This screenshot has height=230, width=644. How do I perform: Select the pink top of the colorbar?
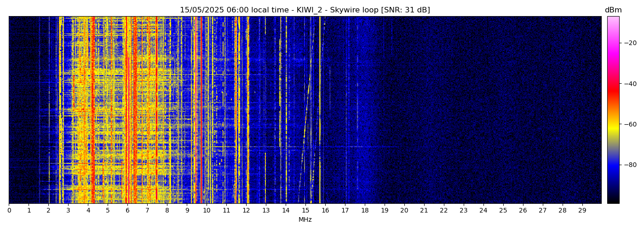coord(613,21)
